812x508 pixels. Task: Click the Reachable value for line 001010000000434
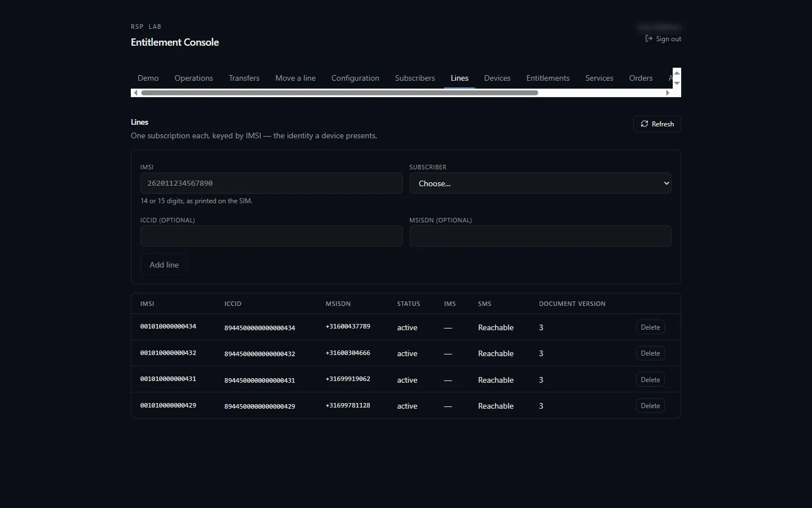click(496, 327)
